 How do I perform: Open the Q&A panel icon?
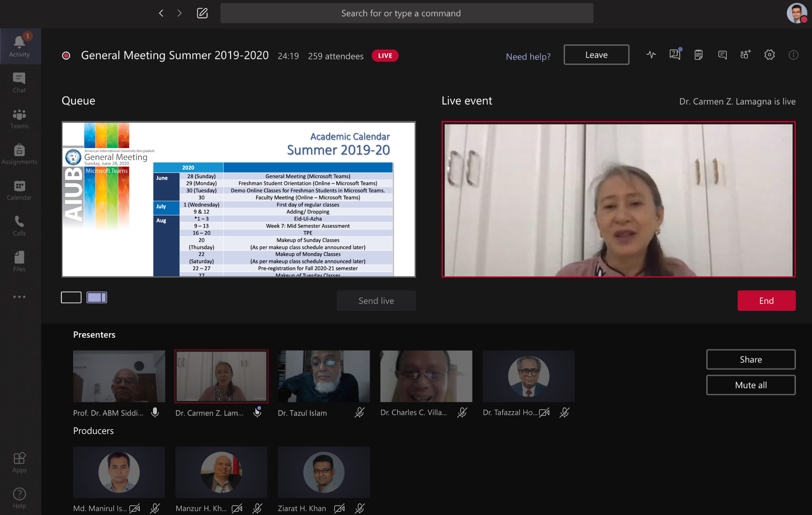[x=675, y=55]
